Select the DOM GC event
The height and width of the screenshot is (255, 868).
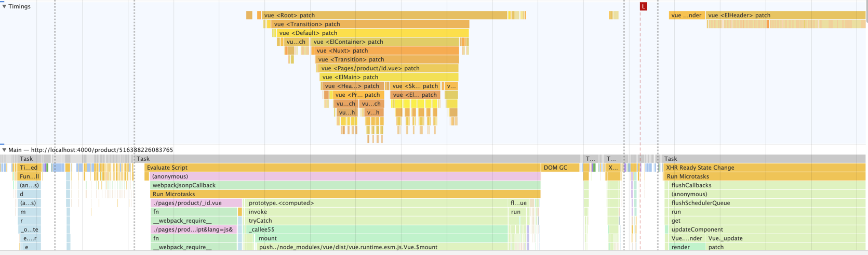click(x=559, y=168)
